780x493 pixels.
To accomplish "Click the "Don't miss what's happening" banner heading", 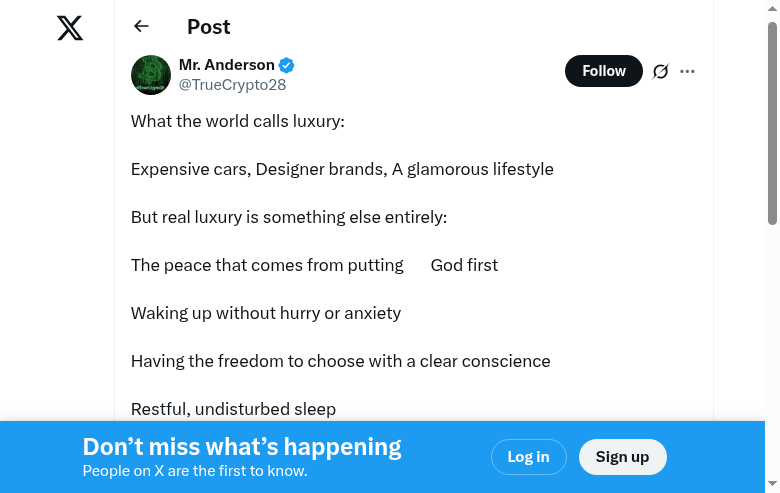I will coord(242,447).
